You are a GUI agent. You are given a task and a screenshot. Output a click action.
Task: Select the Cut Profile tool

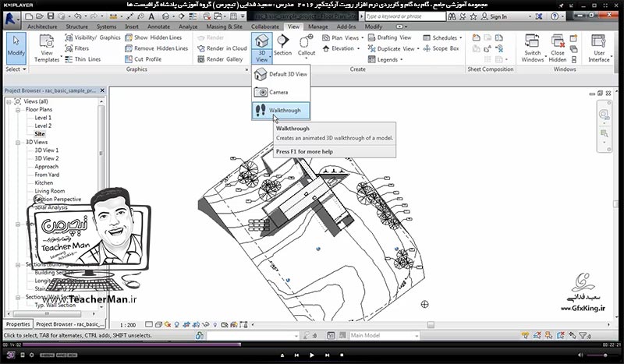(144, 59)
